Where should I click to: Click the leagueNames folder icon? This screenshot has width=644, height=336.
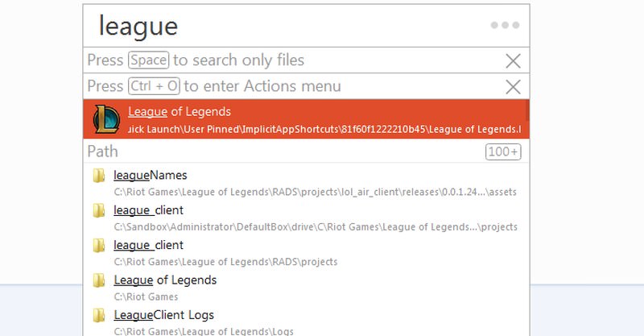click(99, 176)
